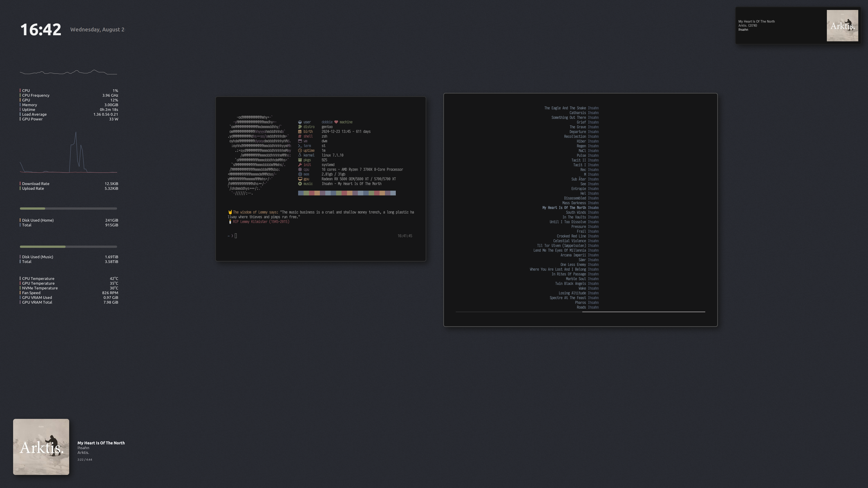Click the rock horns emoji before Lemmy quote
The width and height of the screenshot is (868, 488).
230,212
